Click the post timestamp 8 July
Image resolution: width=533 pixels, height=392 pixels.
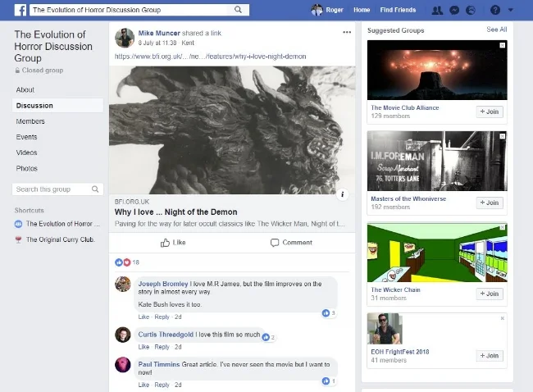coord(157,43)
